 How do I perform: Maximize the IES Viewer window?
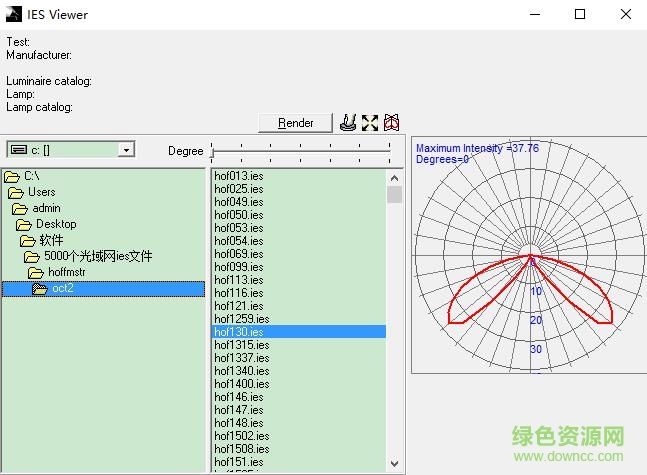580,15
